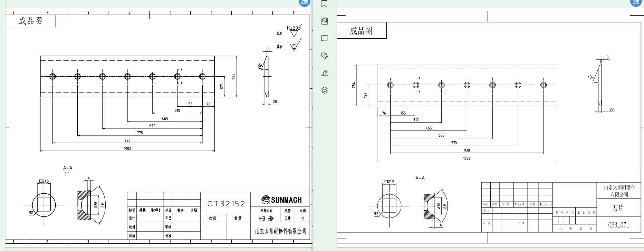The width and height of the screenshot is (644, 251).
Task: Click the A-A 1:1 section label in the left drawing
Action: [68, 171]
